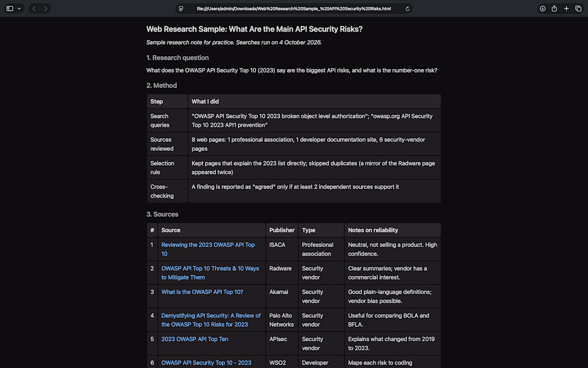588x368 pixels.
Task: Click the "2. Method" heading
Action: point(161,86)
